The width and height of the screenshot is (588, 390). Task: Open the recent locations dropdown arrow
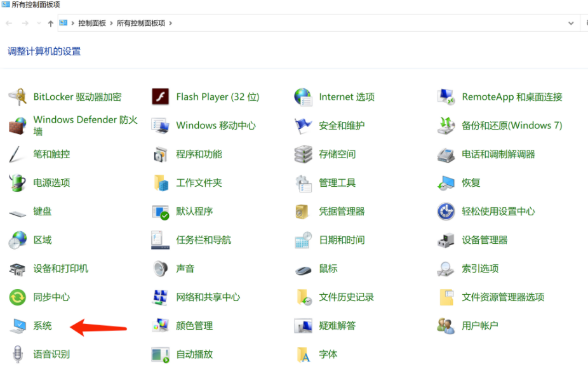(39, 24)
